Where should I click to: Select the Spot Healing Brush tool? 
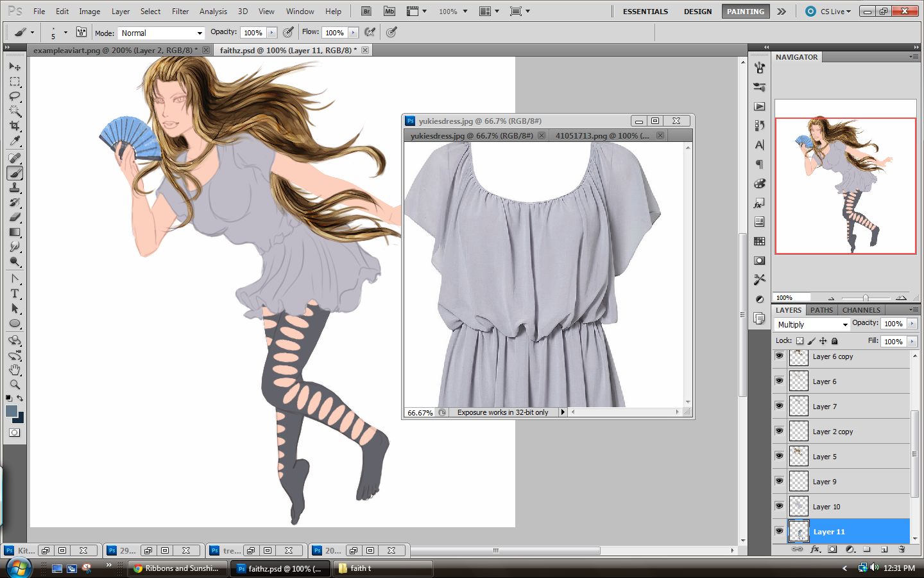(x=15, y=158)
